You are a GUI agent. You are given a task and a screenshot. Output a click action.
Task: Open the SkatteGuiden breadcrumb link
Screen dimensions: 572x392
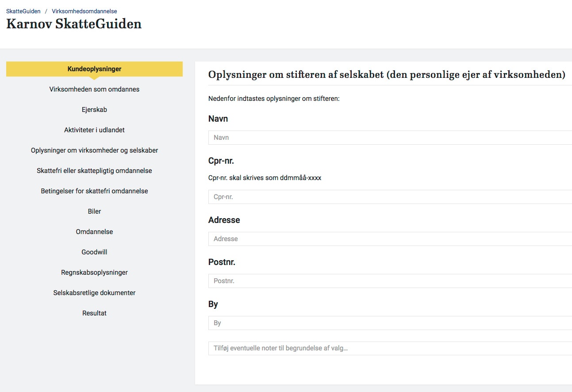click(23, 11)
